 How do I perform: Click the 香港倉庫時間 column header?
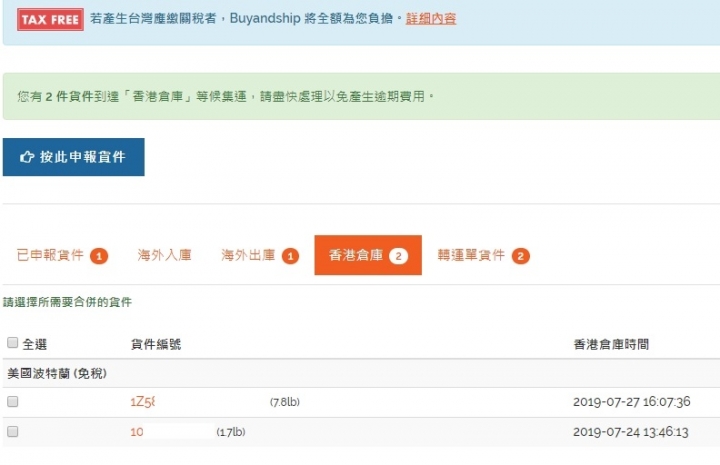click(611, 344)
